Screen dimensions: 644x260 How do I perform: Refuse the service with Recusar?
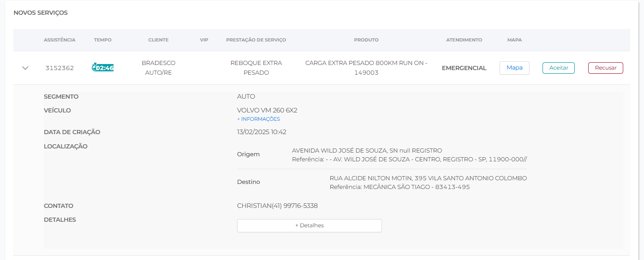point(605,68)
